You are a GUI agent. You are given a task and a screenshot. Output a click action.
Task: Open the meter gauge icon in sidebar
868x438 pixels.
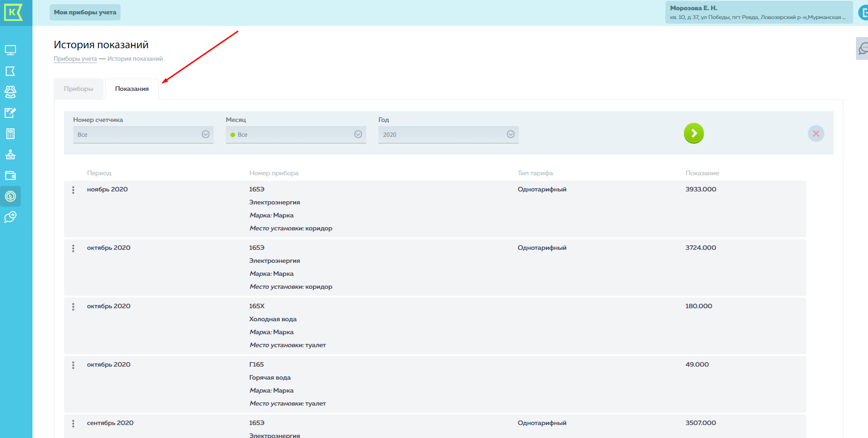10,197
